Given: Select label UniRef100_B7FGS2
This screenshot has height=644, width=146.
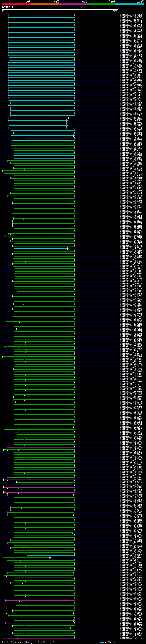Looking at the screenshot, I should tap(131, 35).
